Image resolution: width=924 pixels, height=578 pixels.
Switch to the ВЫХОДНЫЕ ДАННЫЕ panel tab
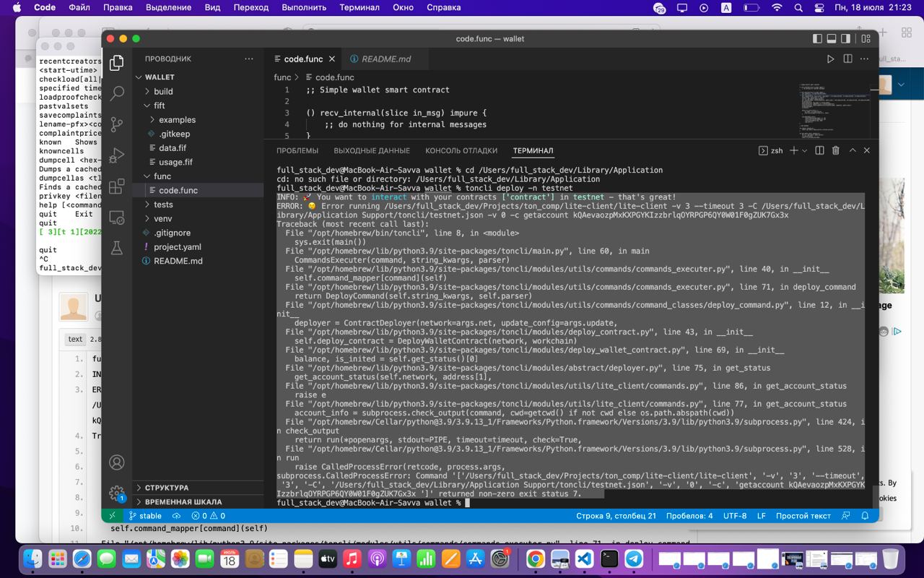372,150
